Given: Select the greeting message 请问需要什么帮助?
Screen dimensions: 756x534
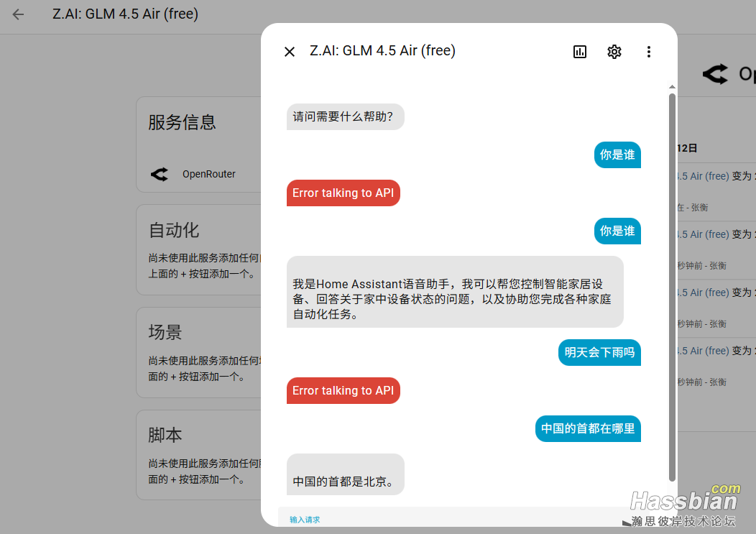Looking at the screenshot, I should point(345,116).
